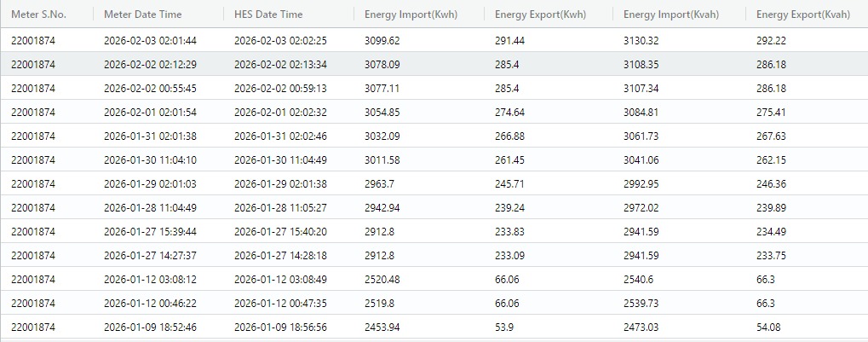The image size is (868, 342).
Task: Select the Meter Date Time cell 2026-01-27 14:27:37
Action: 150,255
